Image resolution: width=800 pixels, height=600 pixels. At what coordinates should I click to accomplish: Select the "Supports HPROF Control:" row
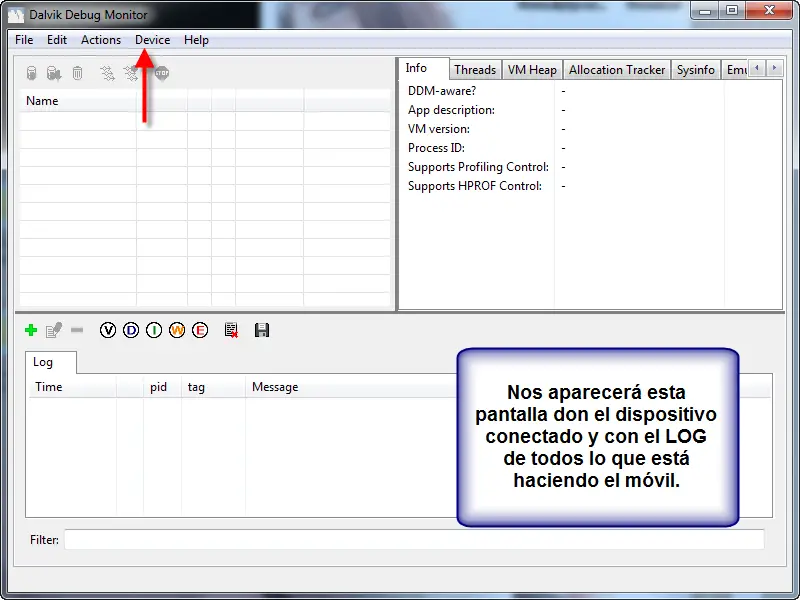[590, 186]
